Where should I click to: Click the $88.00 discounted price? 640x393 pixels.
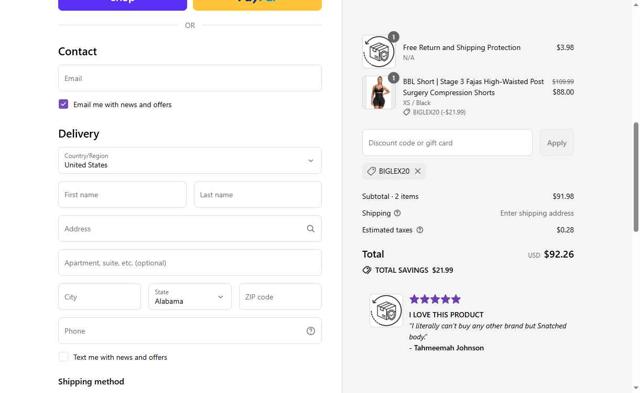coord(563,92)
